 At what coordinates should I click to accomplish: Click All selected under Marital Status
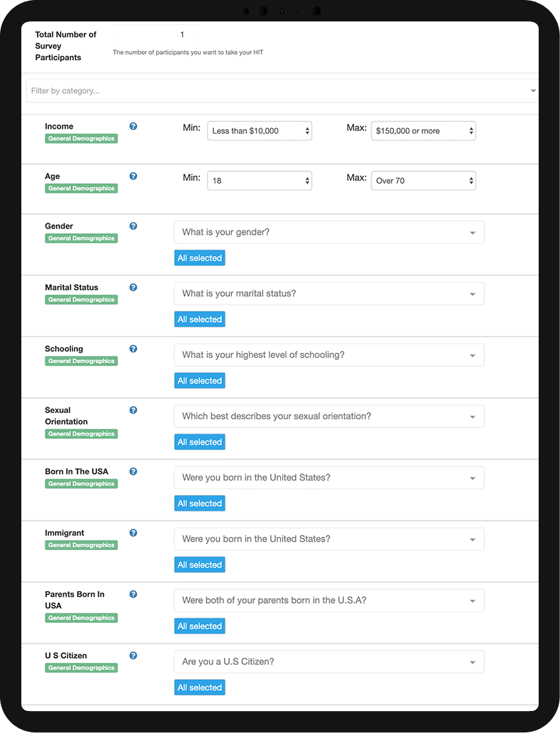tap(200, 319)
